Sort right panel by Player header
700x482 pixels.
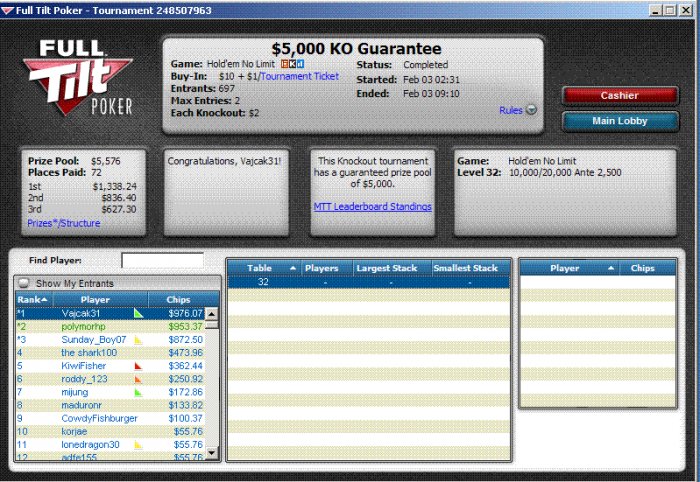[570, 268]
